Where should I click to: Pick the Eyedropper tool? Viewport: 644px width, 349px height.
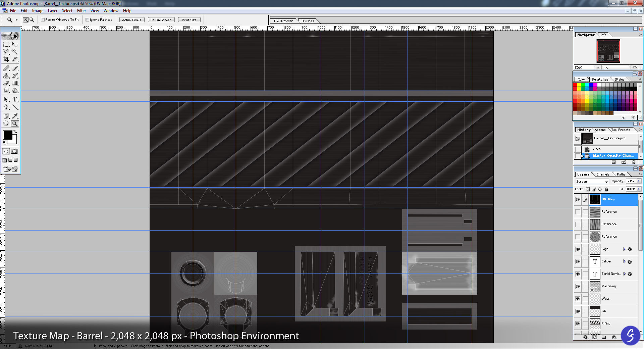[x=15, y=116]
